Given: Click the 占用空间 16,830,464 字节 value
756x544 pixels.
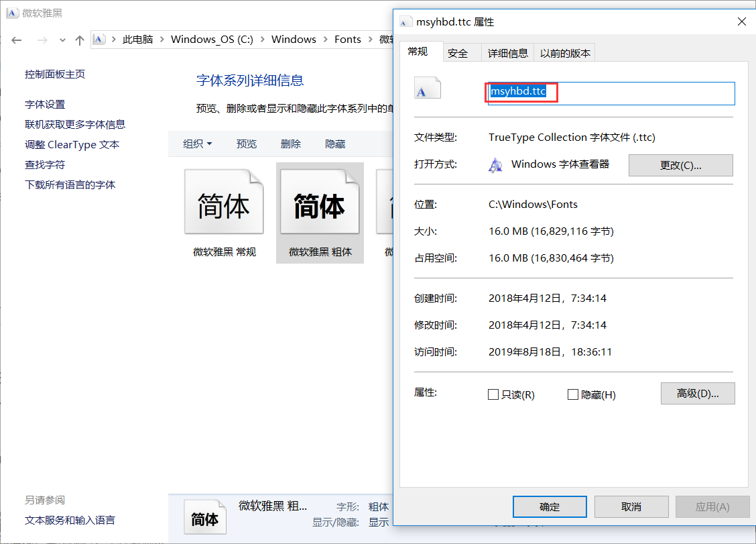Looking at the screenshot, I should tap(551, 258).
